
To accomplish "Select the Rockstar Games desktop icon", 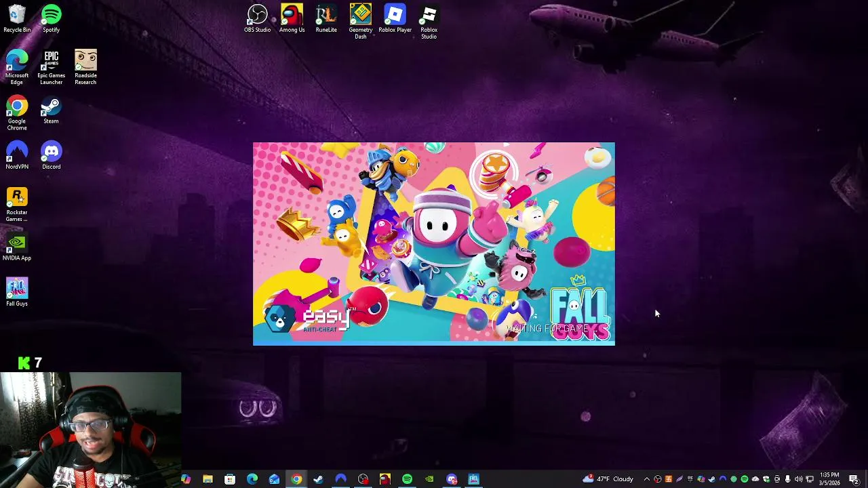I will [x=17, y=205].
